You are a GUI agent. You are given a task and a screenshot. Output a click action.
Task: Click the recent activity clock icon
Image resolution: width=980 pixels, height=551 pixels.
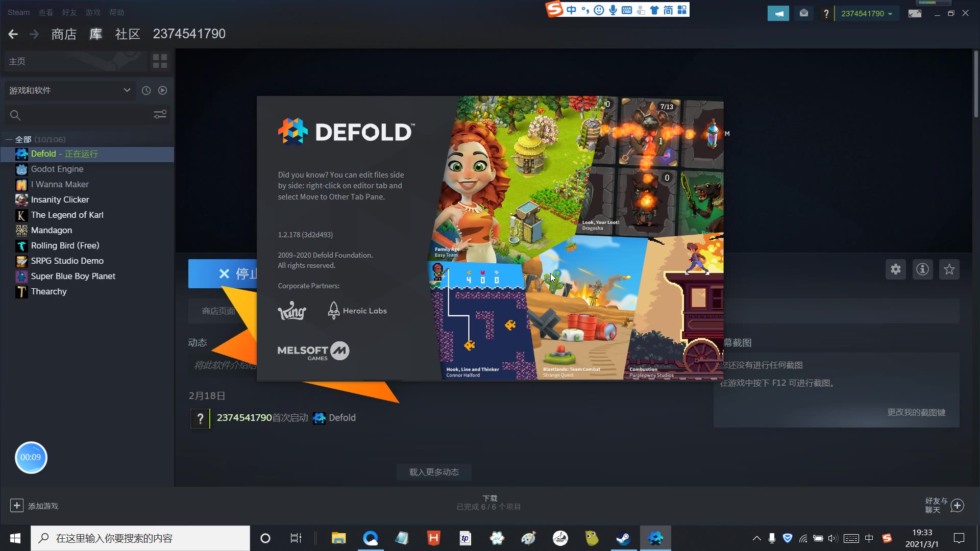pos(146,90)
